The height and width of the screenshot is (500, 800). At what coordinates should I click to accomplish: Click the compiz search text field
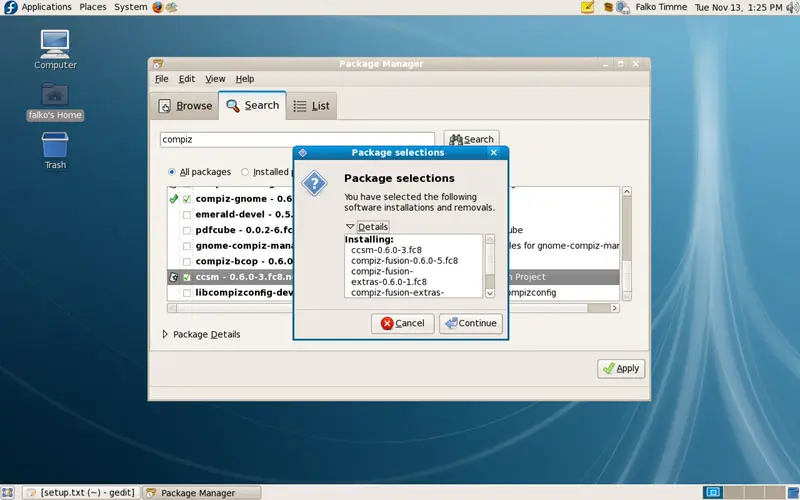click(297, 139)
